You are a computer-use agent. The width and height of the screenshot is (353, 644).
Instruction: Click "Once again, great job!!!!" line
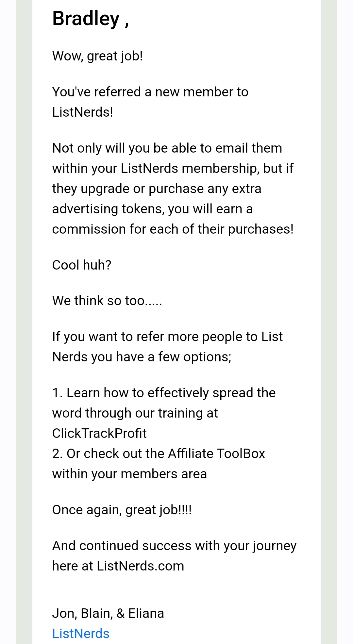tap(122, 510)
